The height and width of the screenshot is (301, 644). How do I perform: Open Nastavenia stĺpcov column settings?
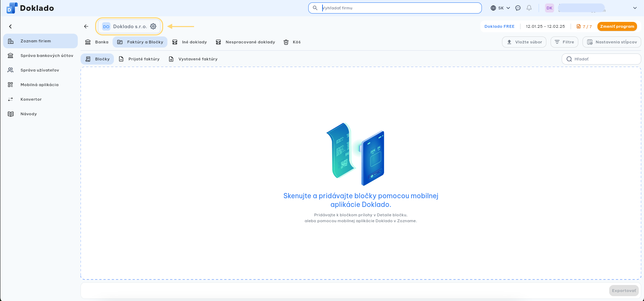[612, 42]
